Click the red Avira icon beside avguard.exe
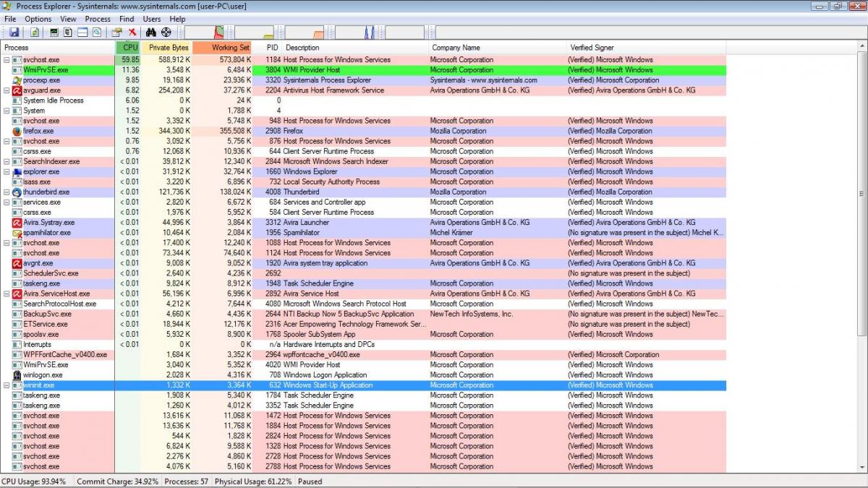Image resolution: width=868 pixels, height=488 pixels. tap(17, 90)
